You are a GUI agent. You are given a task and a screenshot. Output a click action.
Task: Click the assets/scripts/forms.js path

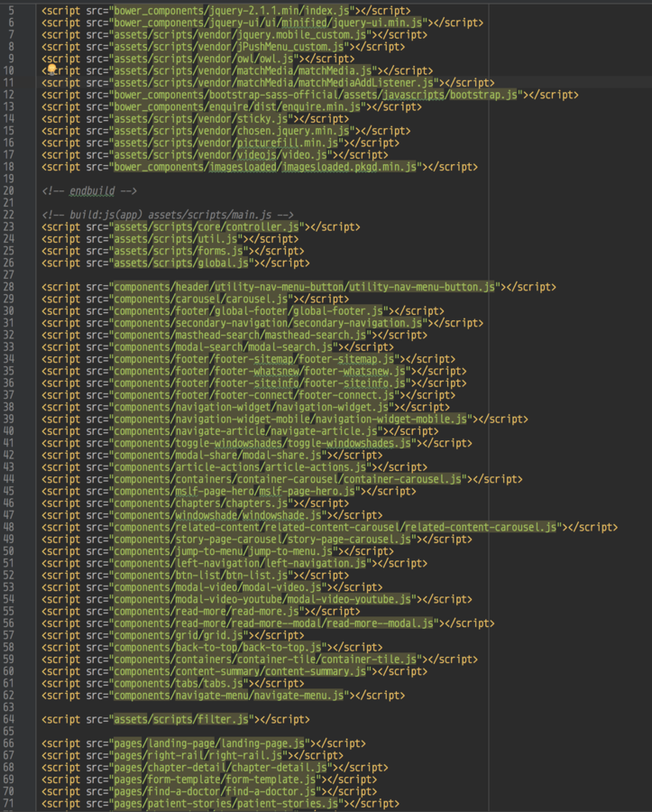coord(179,251)
